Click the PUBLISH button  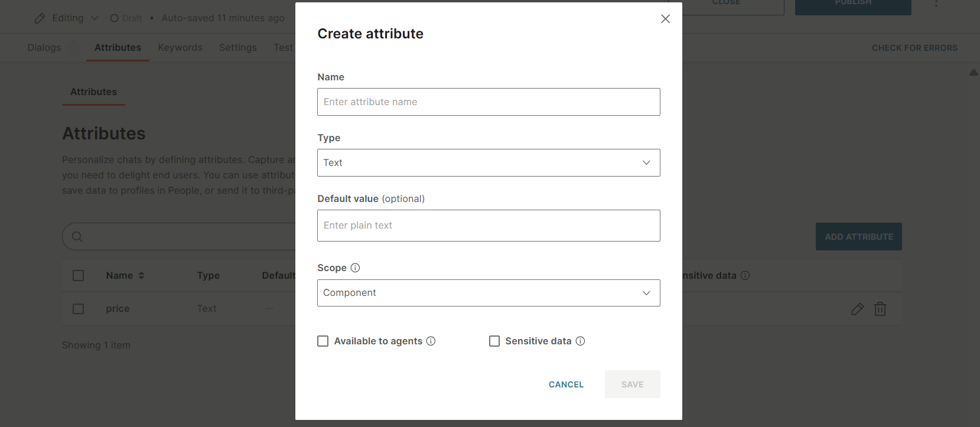click(x=852, y=3)
